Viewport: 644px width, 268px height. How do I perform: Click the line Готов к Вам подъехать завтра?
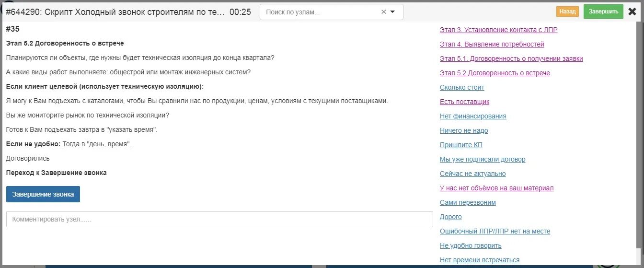click(82, 130)
